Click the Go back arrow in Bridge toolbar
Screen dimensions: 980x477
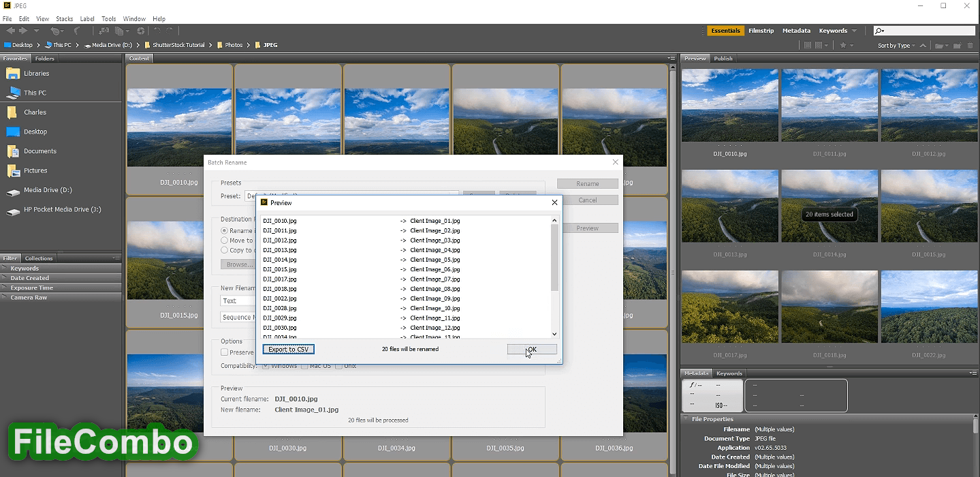[11, 31]
